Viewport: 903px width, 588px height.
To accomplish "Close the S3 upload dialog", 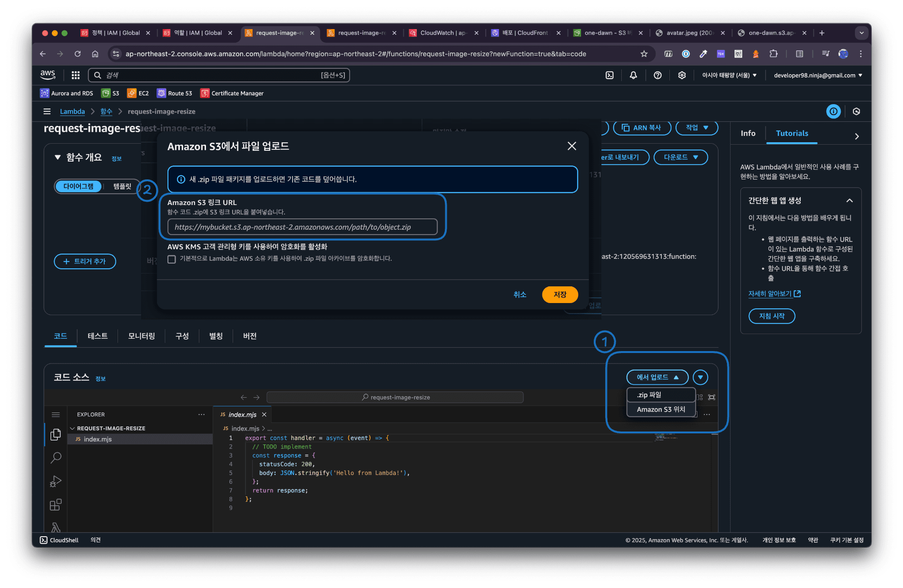I will coord(572,146).
